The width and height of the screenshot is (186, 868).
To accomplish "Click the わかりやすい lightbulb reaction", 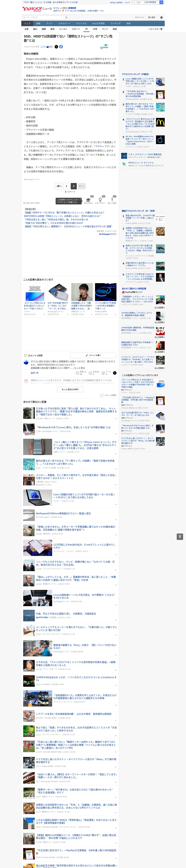I will [x=100, y=200].
